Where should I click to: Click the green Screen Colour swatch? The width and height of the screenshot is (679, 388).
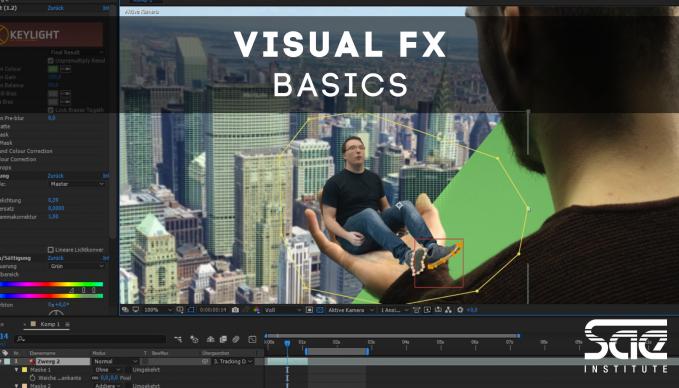53,69
